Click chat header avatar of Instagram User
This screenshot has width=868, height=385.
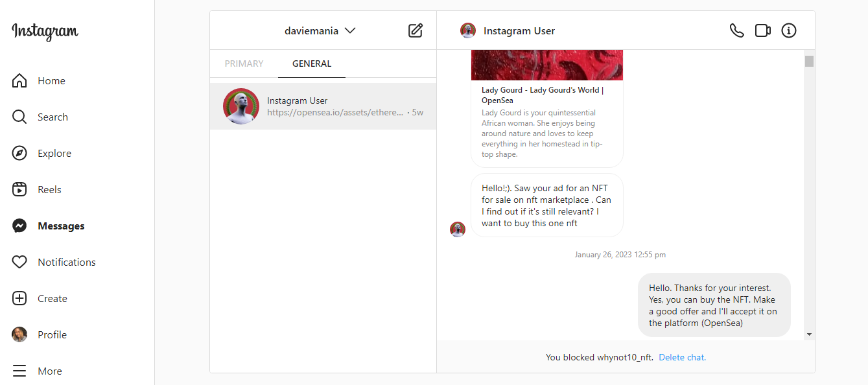point(468,30)
